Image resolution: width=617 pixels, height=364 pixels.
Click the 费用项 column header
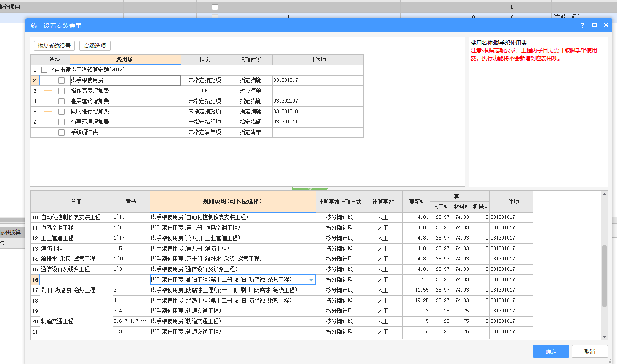[x=125, y=60]
